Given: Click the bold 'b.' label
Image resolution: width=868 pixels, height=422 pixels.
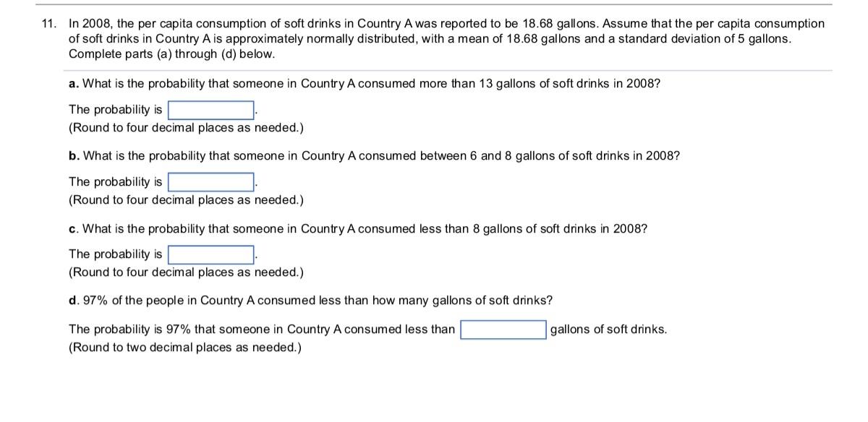Looking at the screenshot, I should coord(72,154).
